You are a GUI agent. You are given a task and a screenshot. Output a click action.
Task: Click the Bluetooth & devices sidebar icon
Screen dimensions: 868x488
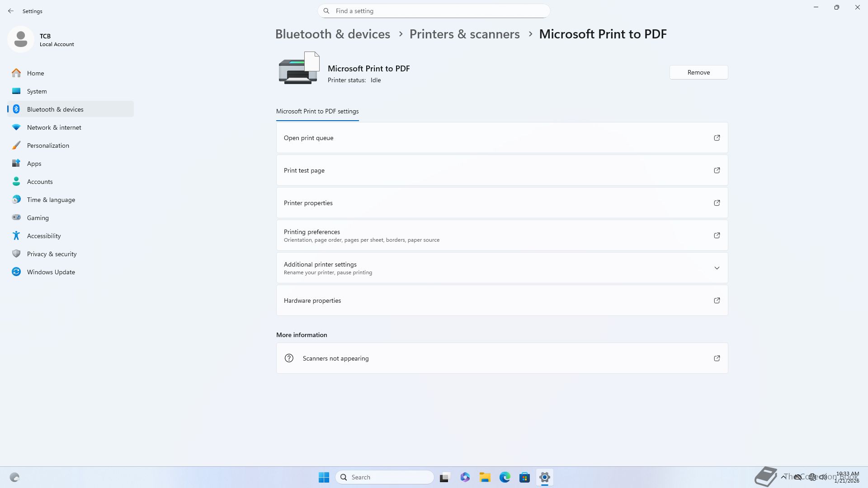coord(16,109)
